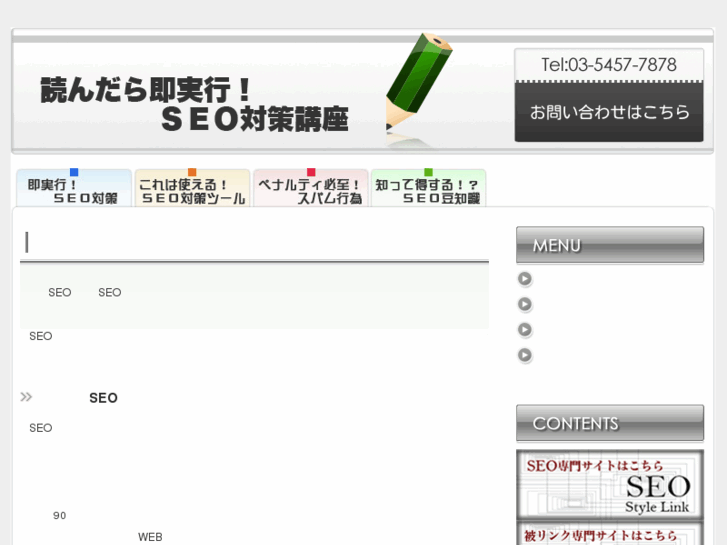Open the お問い合わせはこちら contact button
727x545 pixels.
tap(609, 112)
